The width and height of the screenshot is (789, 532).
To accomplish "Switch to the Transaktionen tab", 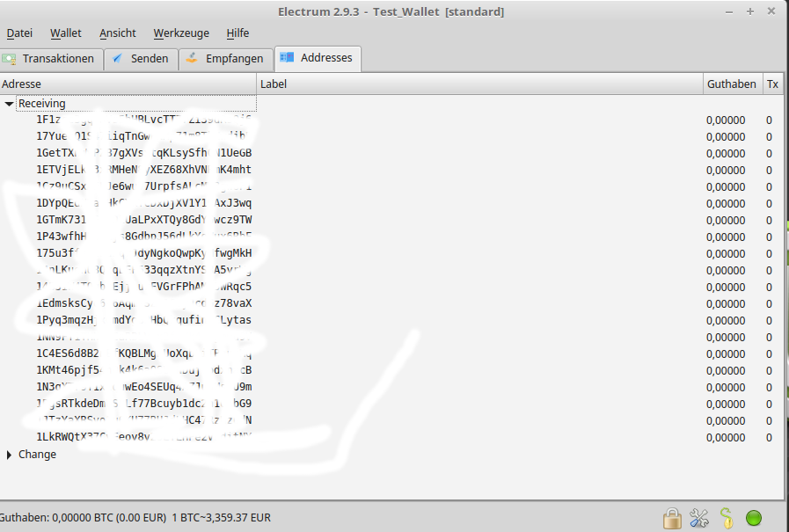I will point(51,59).
